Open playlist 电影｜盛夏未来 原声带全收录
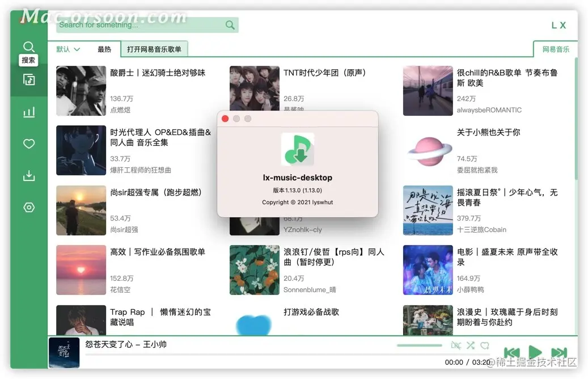This screenshot has height=379, width=588. pos(507,257)
